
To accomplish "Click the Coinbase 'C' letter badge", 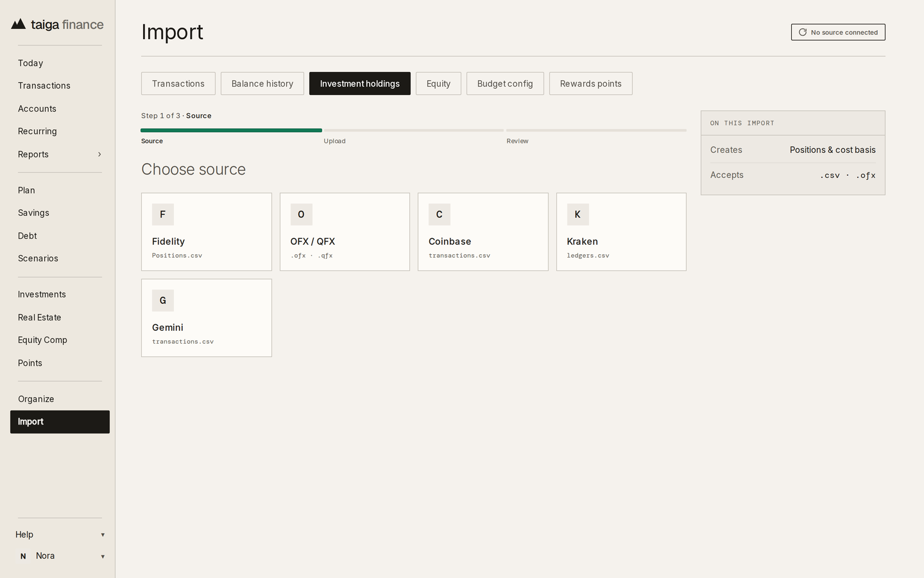I will (x=440, y=215).
